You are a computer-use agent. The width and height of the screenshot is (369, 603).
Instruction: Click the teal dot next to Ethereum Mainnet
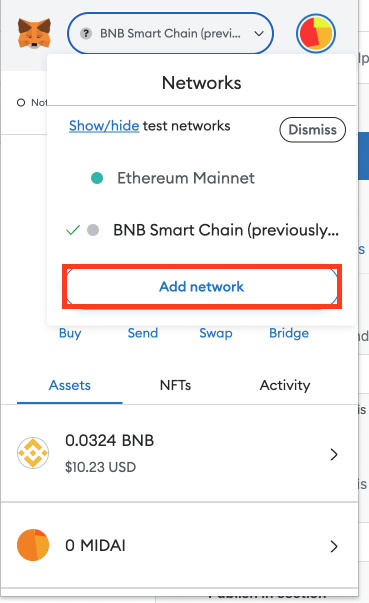(97, 178)
